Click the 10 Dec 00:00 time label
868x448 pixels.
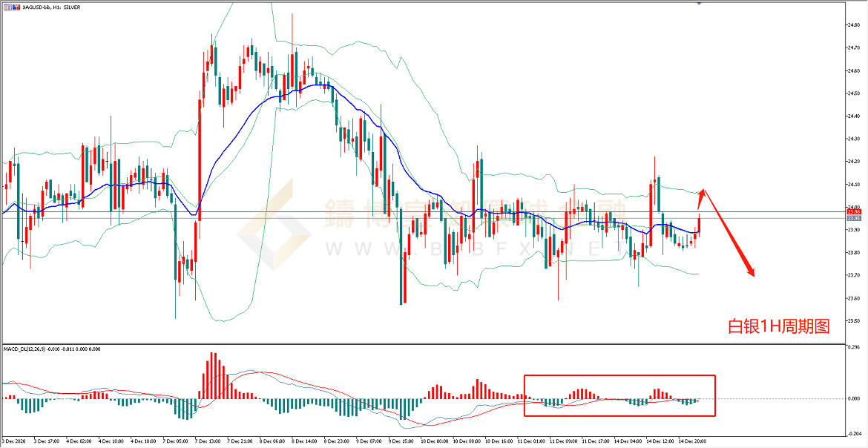(x=435, y=441)
